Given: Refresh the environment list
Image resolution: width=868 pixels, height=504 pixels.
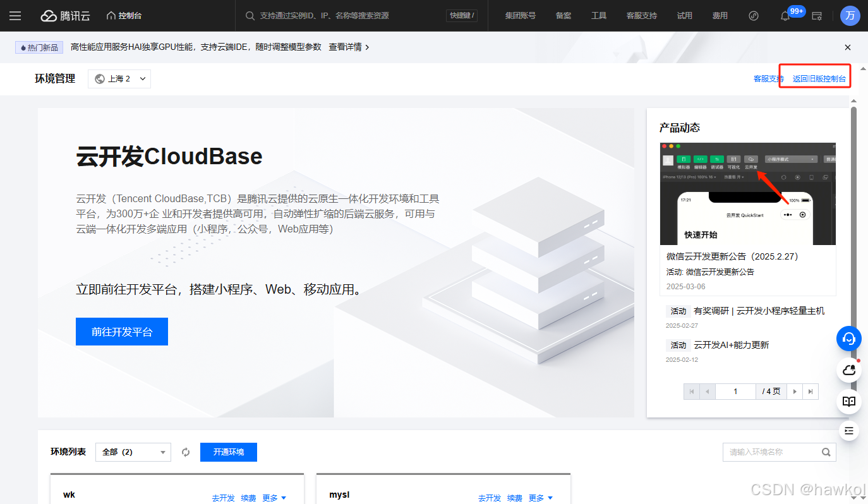Looking at the screenshot, I should click(186, 452).
